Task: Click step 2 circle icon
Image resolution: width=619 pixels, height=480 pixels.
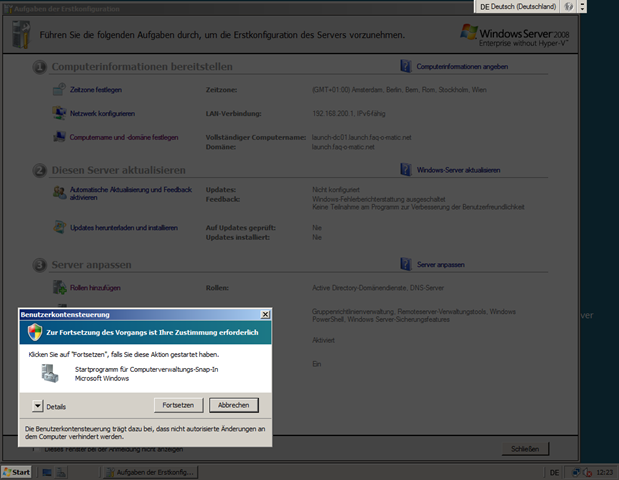Action: coord(39,171)
